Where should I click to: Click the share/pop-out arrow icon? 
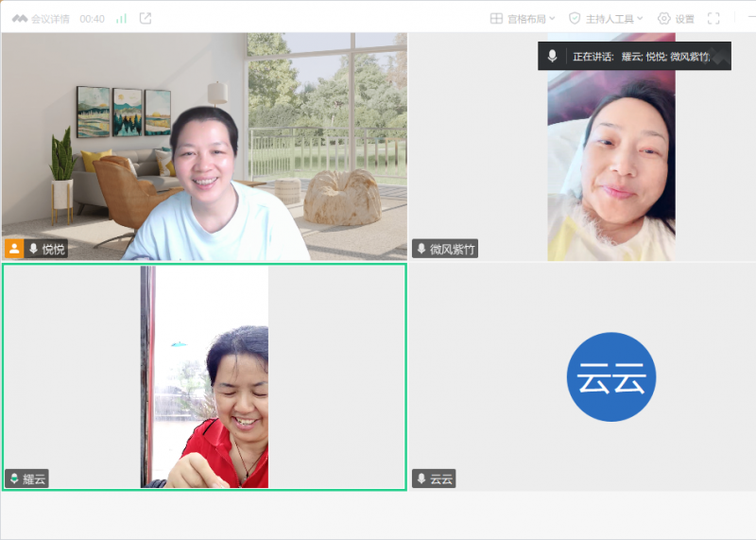coord(145,18)
